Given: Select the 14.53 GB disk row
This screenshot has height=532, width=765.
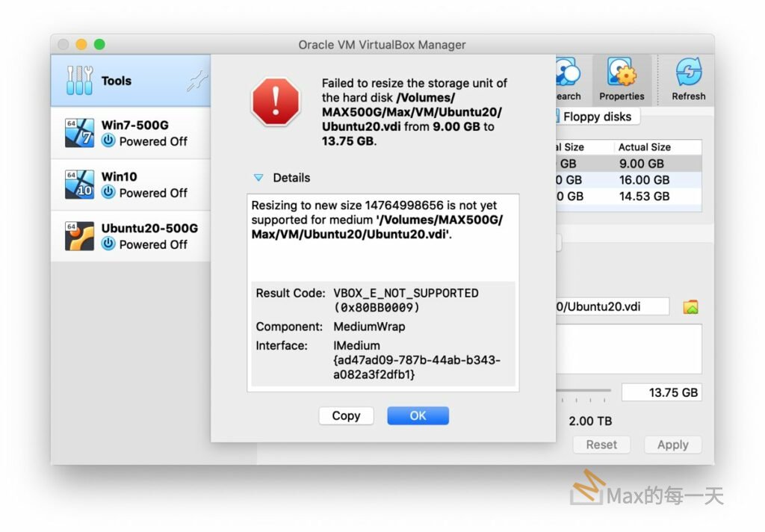Looking at the screenshot, I should (644, 197).
